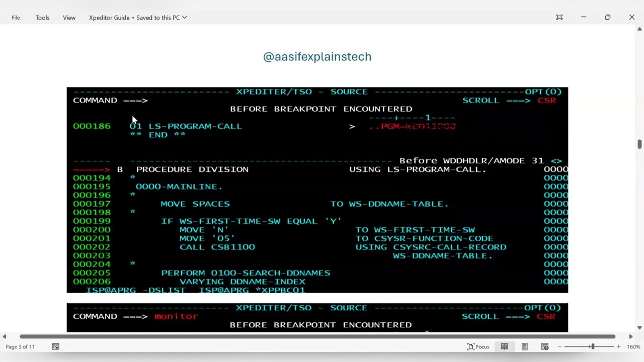Click 'PERFORM 0100-SEARCH-DDNAMES' line
This screenshot has height=362, width=644.
[246, 273]
